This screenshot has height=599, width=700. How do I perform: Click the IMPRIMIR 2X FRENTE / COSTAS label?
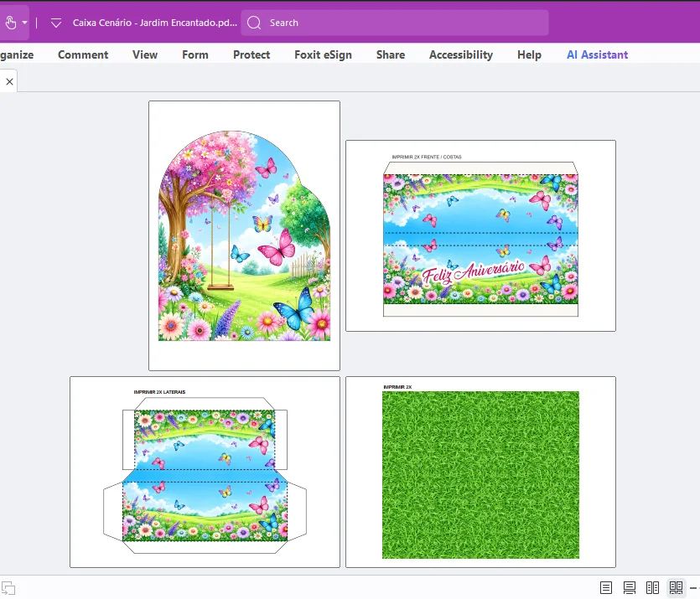[x=427, y=157]
